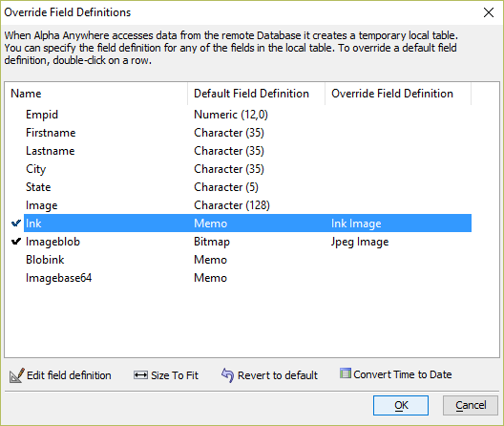Select the Lastname field row
Screen dimensions: 504x426
tap(247, 151)
